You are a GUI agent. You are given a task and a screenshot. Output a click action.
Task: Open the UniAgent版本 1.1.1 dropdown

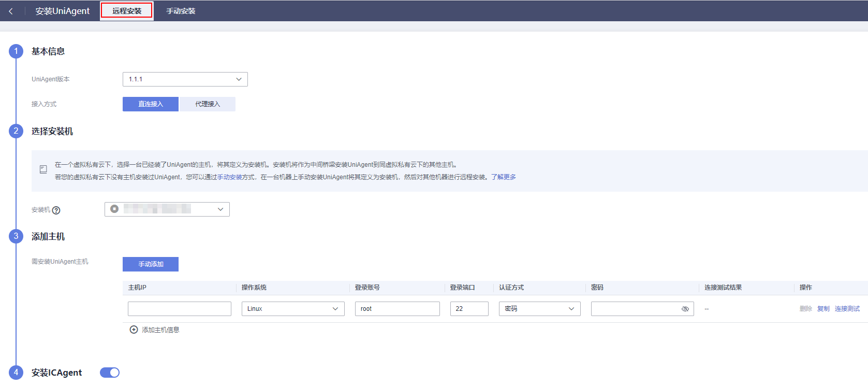(185, 79)
